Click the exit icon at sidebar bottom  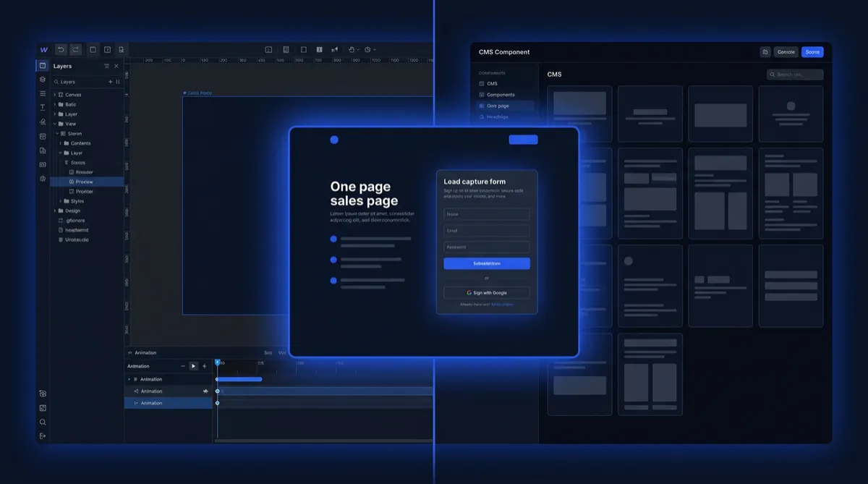[x=43, y=436]
